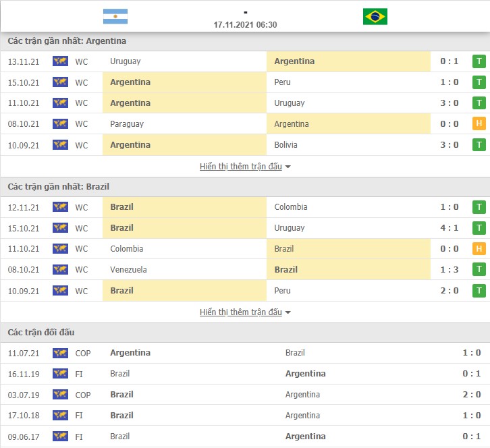490x448 pixels.
Task: Click the Argentina flag icon in header
Action: click(115, 17)
